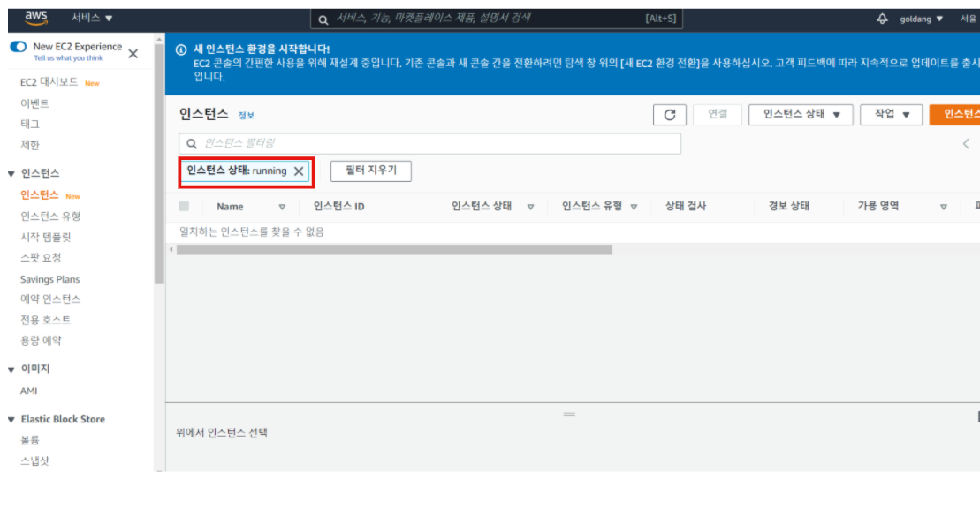Image resolution: width=980 pixels, height=509 pixels.
Task: Click the orange launch instance button
Action: click(954, 114)
